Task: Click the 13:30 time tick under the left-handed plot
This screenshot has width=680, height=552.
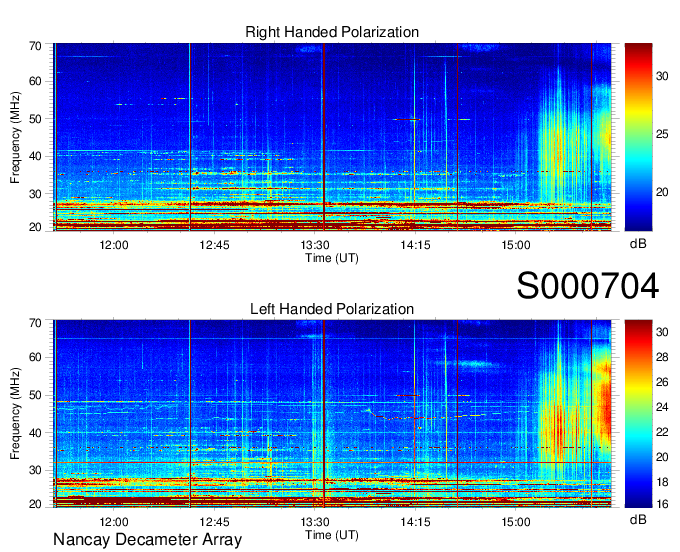Action: 315,522
